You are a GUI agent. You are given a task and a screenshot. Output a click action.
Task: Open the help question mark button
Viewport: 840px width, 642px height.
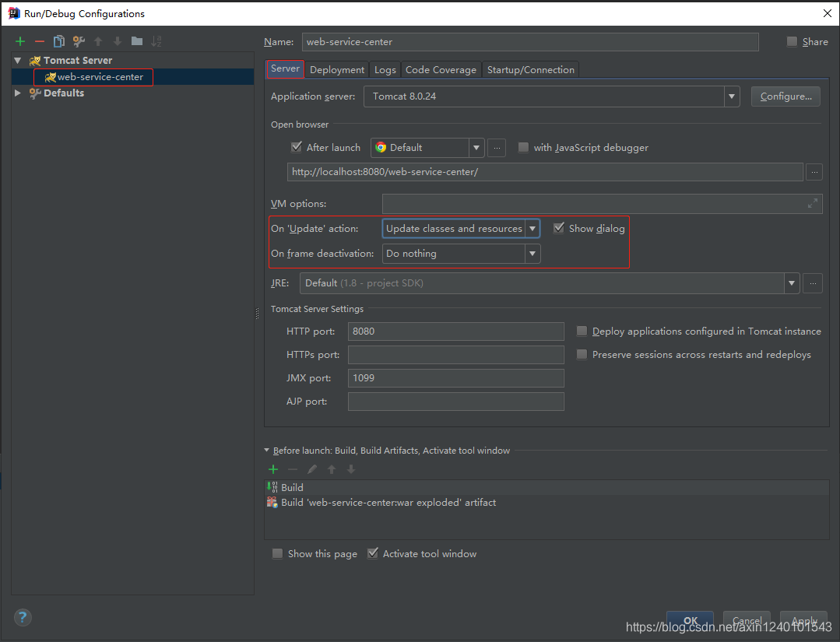coord(23,617)
